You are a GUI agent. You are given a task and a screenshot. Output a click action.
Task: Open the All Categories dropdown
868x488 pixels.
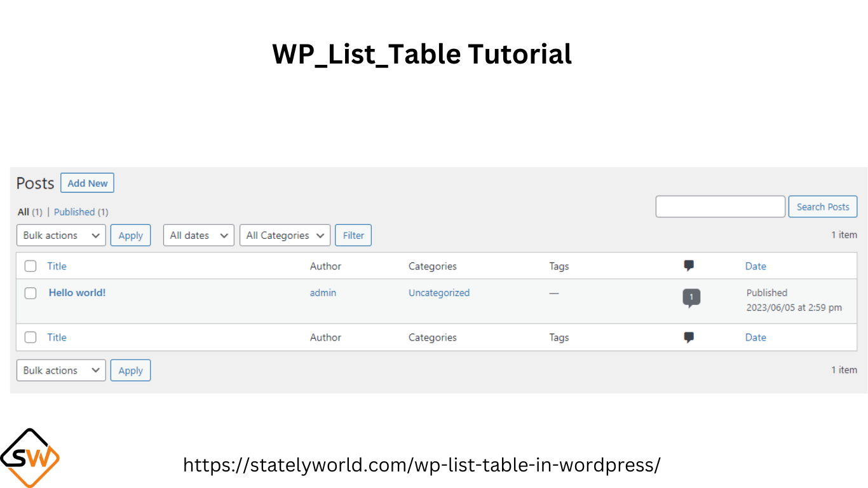tap(285, 235)
